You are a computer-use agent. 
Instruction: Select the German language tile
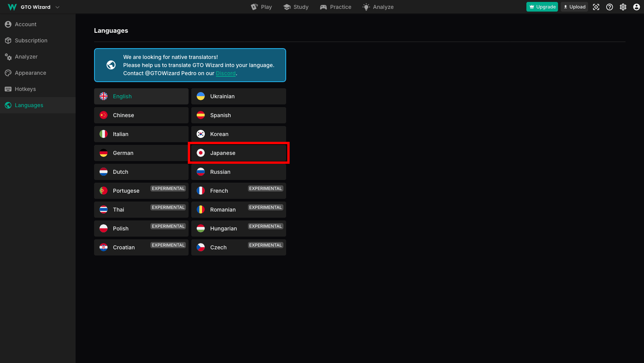141,153
